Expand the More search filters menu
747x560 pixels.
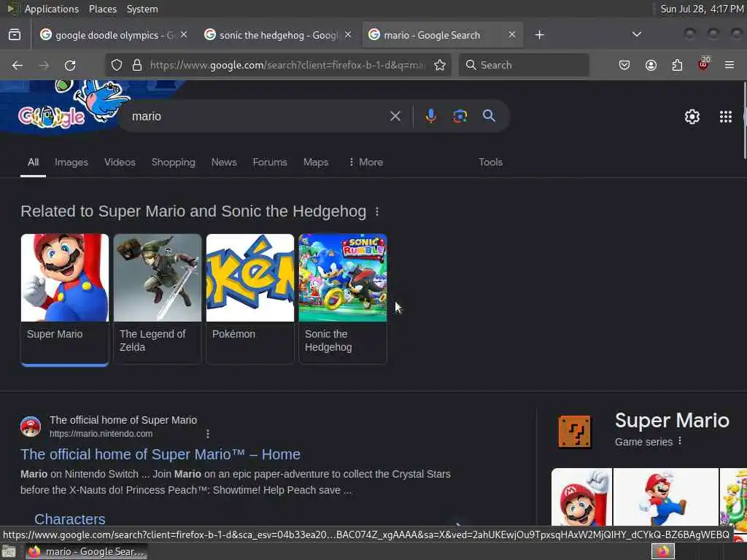coord(366,163)
